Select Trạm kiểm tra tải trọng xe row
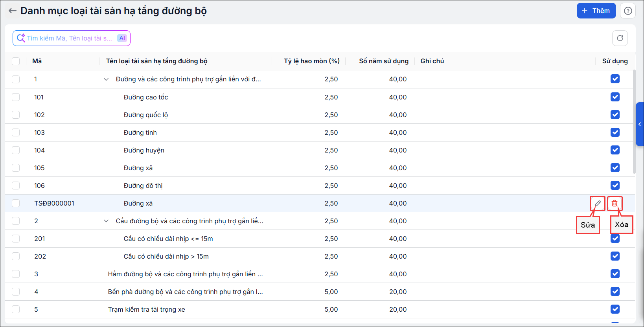This screenshot has width=644, height=327. coord(320,309)
